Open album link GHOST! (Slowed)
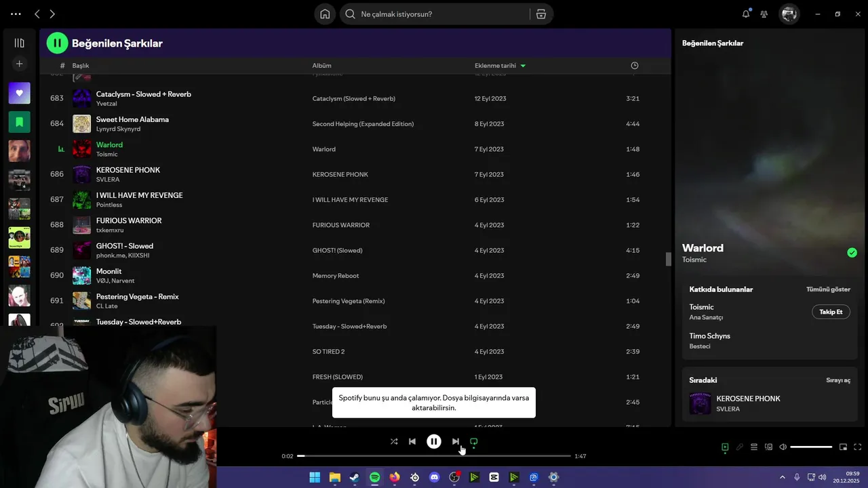The height and width of the screenshot is (488, 868). pos(337,250)
